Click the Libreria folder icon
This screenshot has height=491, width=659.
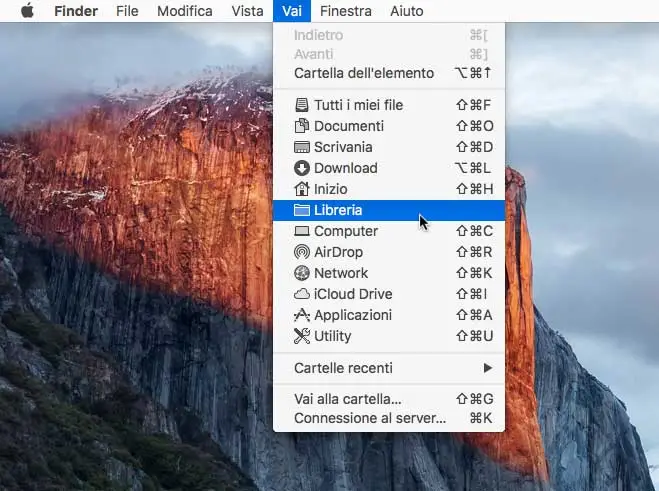pyautogui.click(x=301, y=210)
